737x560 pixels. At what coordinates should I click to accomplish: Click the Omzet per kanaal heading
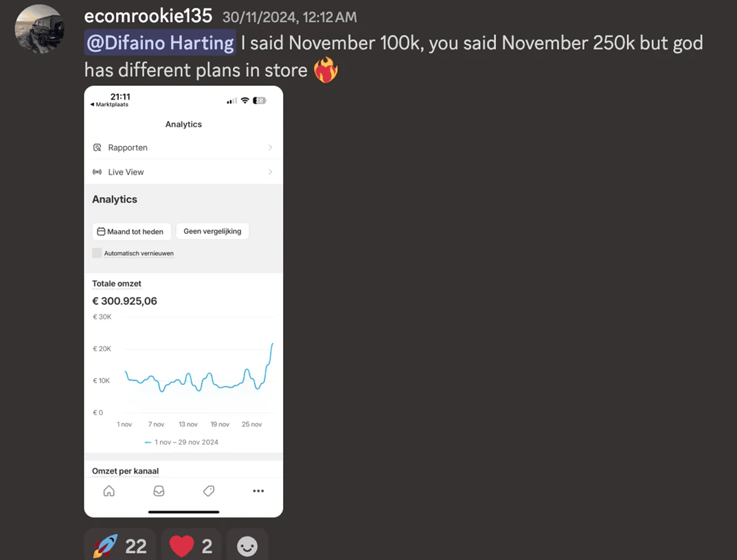coord(125,471)
